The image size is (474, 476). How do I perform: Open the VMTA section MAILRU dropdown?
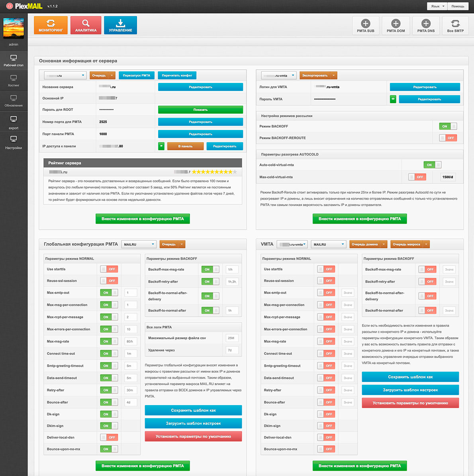(x=329, y=244)
